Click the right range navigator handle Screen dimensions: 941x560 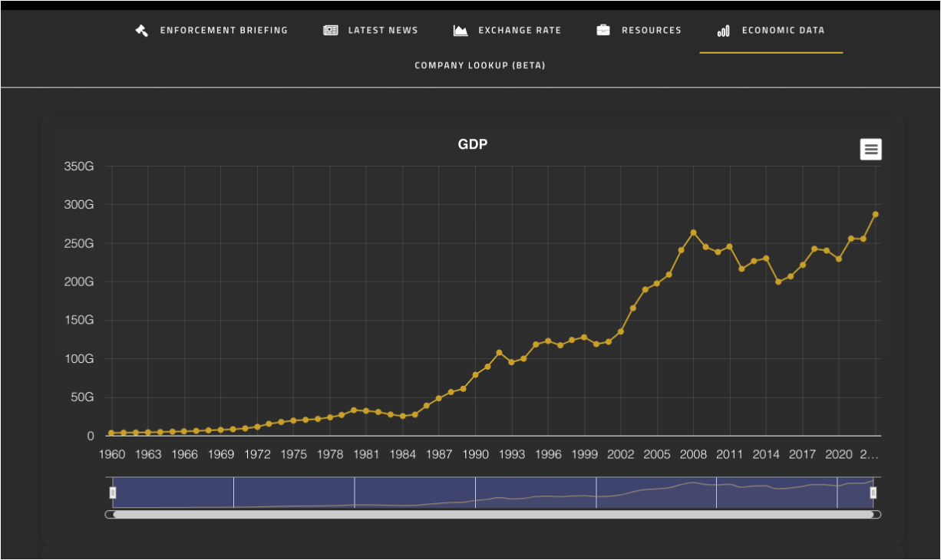[x=873, y=492]
